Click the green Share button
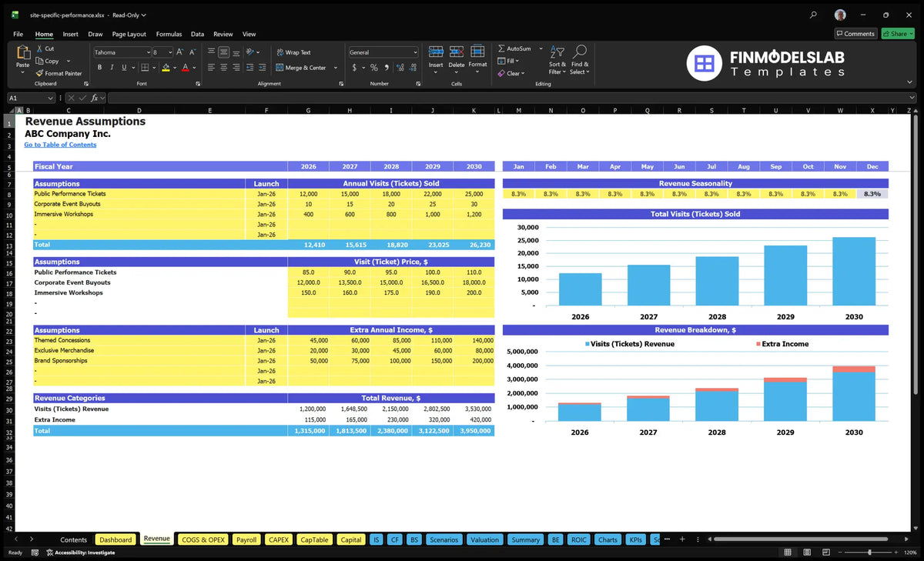924x561 pixels. pyautogui.click(x=898, y=34)
